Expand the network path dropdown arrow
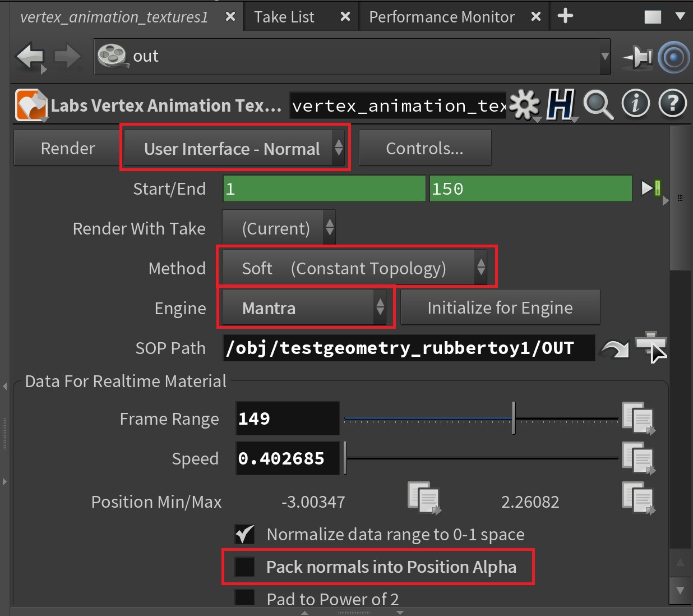693x616 pixels. point(605,56)
